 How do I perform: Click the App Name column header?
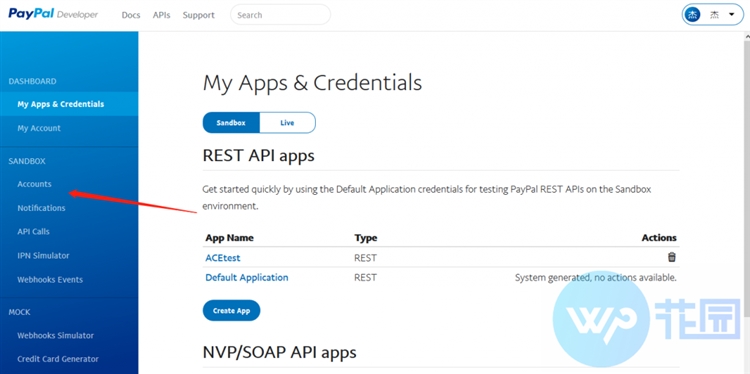230,238
